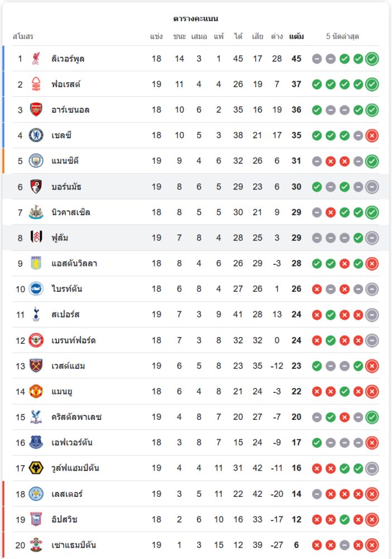Click Liverpool's latest match win indicator
Viewport: 392px width, 559px height.
coord(372,59)
